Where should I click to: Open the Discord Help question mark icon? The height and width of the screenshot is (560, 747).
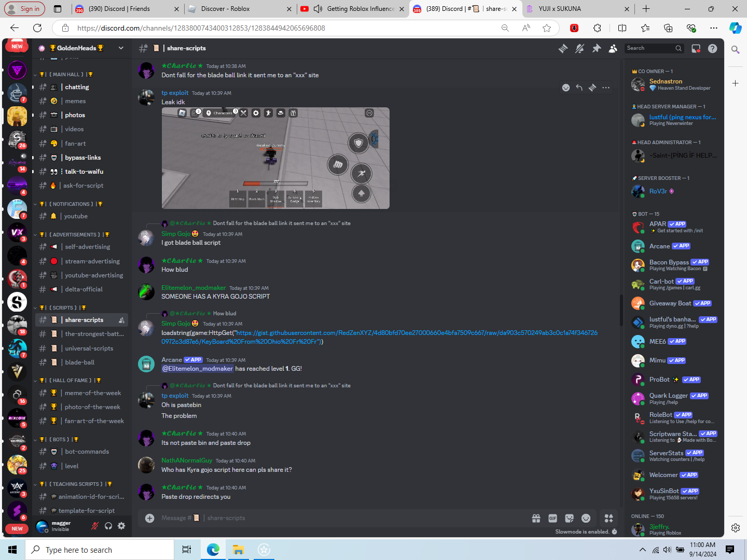[713, 48]
